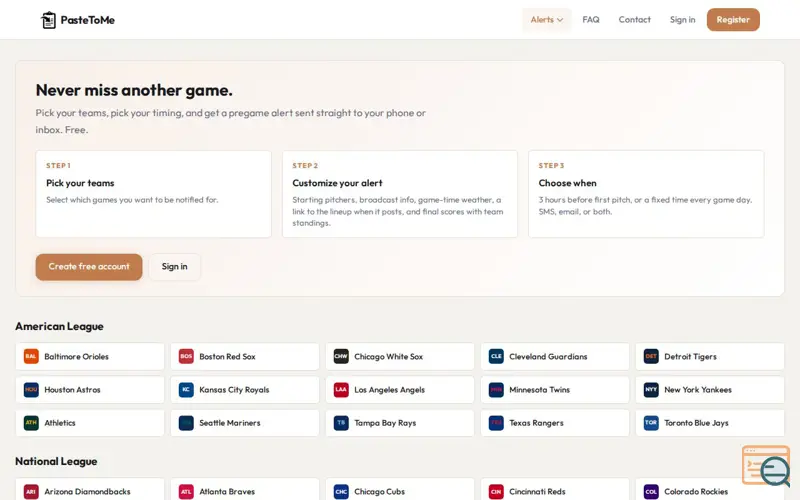The width and height of the screenshot is (800, 500).
Task: Click the Atlanta Braves ATL badge icon
Action: 186,492
